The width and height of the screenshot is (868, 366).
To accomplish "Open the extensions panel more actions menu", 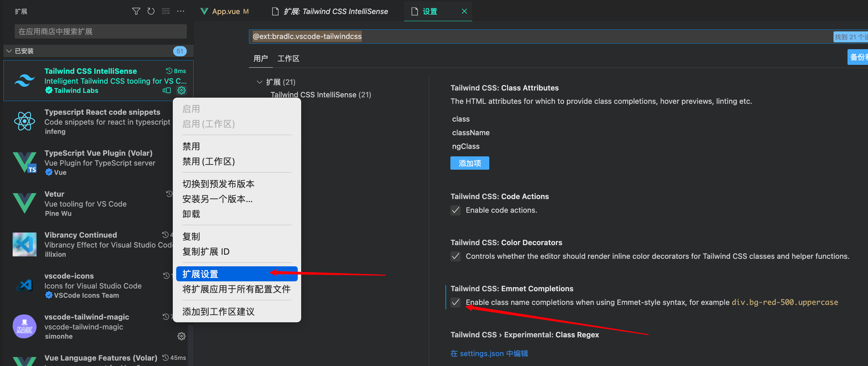I will (x=181, y=11).
